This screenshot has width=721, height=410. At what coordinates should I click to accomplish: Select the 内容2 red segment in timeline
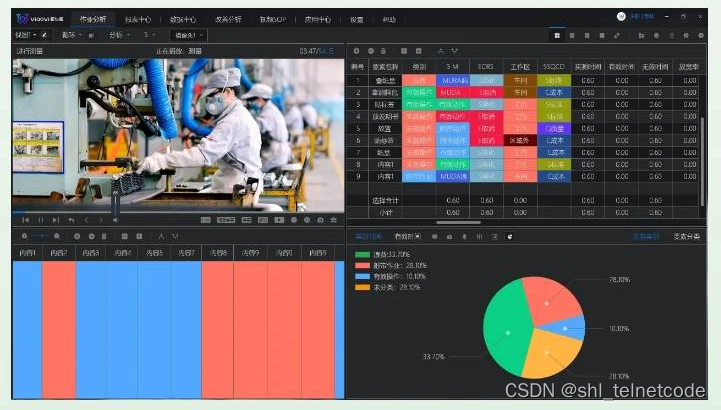point(59,329)
